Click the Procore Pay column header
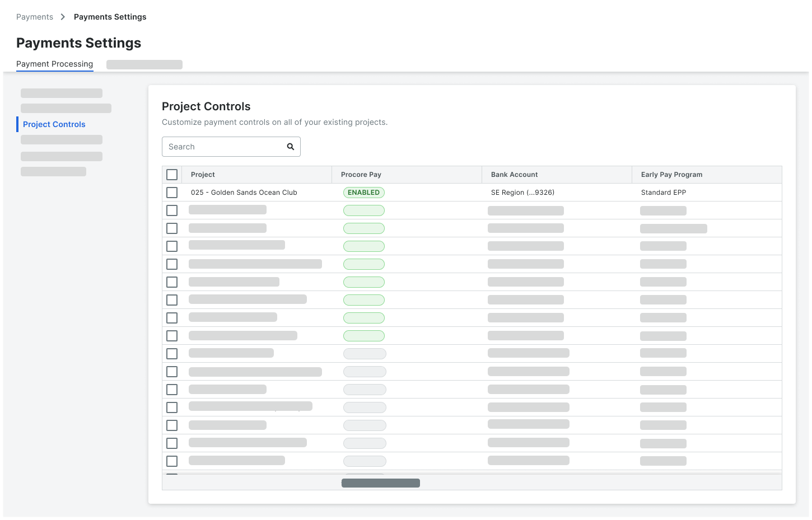The height and width of the screenshot is (520, 812). point(361,174)
